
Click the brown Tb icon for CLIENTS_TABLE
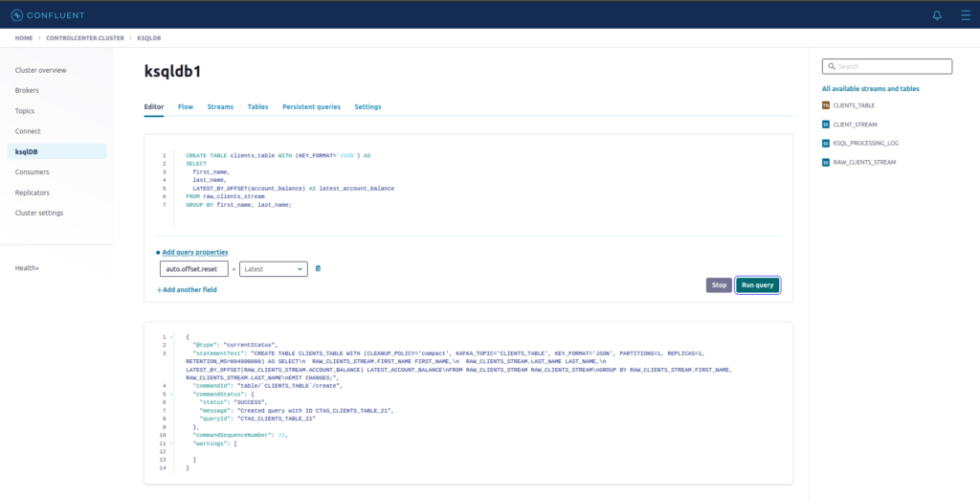click(x=826, y=105)
